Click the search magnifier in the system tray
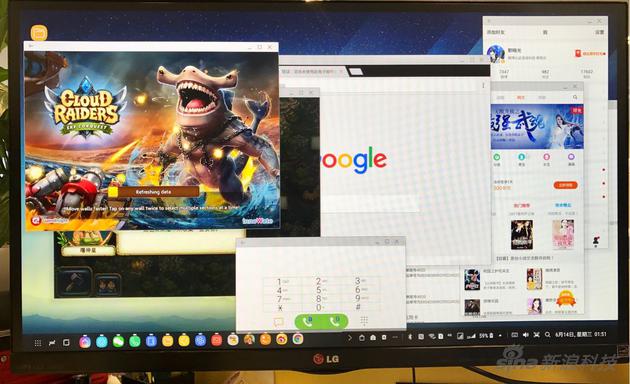630x384 pixels. (548, 335)
